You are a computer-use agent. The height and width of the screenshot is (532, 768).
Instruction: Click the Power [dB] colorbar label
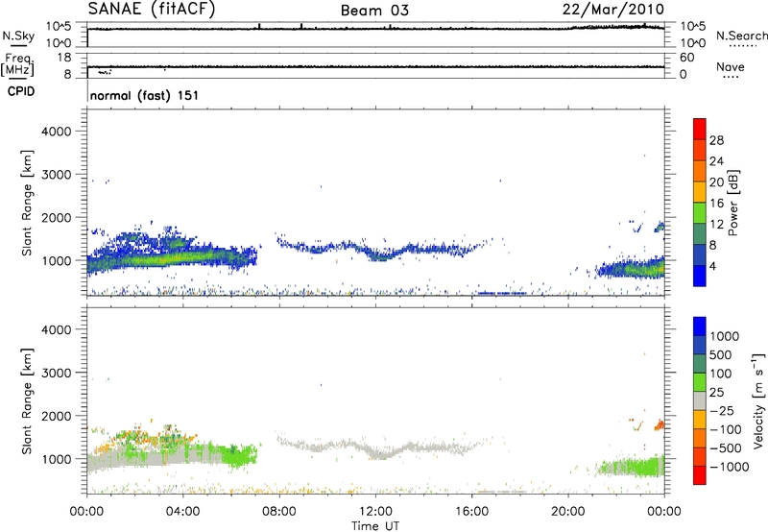[732, 203]
